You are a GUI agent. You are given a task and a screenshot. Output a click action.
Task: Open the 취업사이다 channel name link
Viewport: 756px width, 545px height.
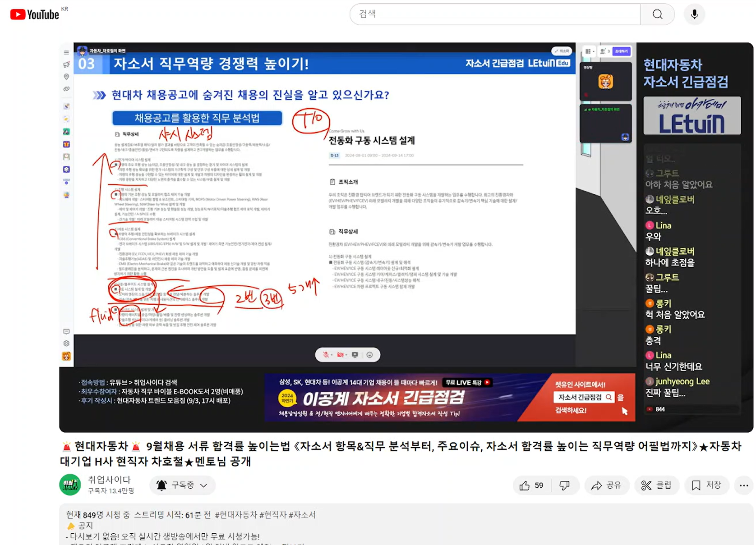coord(109,480)
